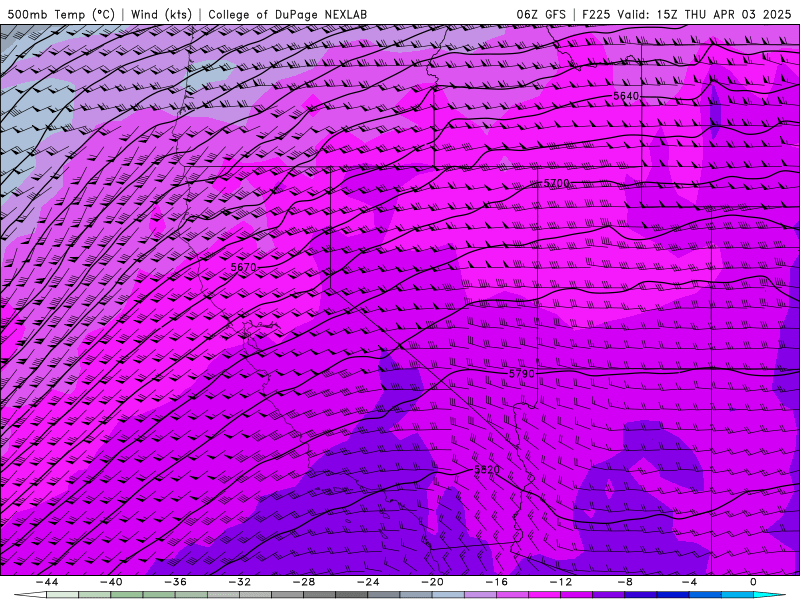The width and height of the screenshot is (800, 600).
Task: Select the -4 colorbar tick label
Action: click(689, 582)
